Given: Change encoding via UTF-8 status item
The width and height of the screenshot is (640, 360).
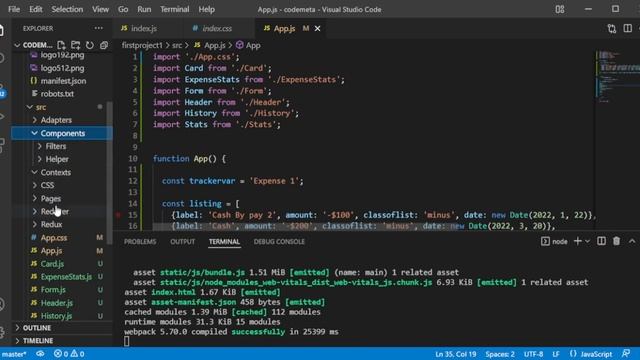Looking at the screenshot, I should (x=533, y=354).
